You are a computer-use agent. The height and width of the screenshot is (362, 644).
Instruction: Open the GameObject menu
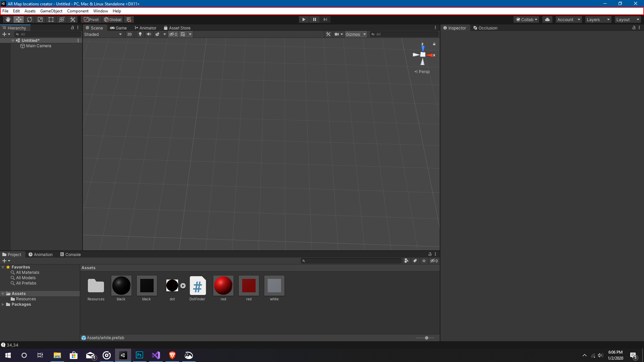[x=51, y=11]
